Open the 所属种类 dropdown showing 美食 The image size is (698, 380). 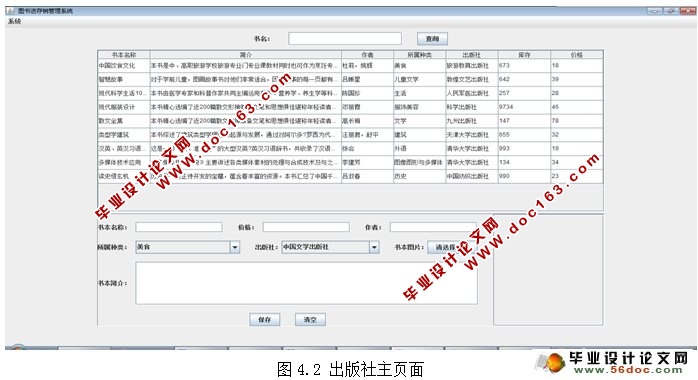click(188, 247)
